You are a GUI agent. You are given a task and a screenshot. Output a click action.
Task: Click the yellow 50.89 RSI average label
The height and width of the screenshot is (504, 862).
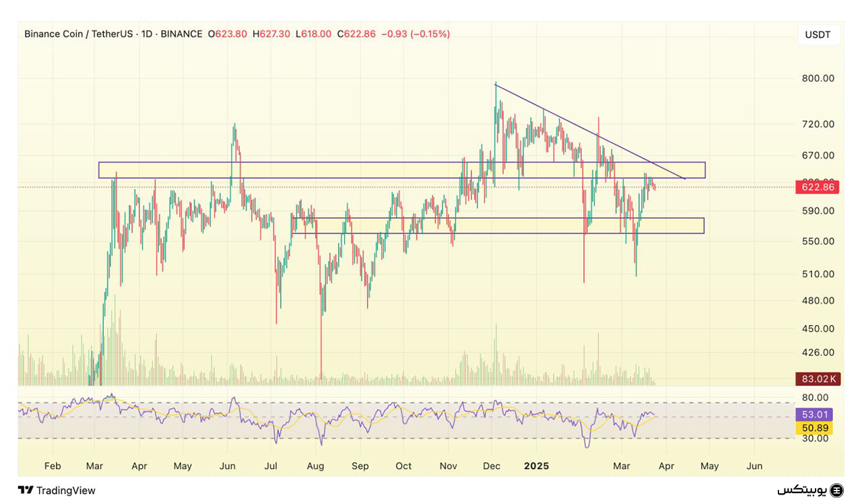tap(814, 428)
